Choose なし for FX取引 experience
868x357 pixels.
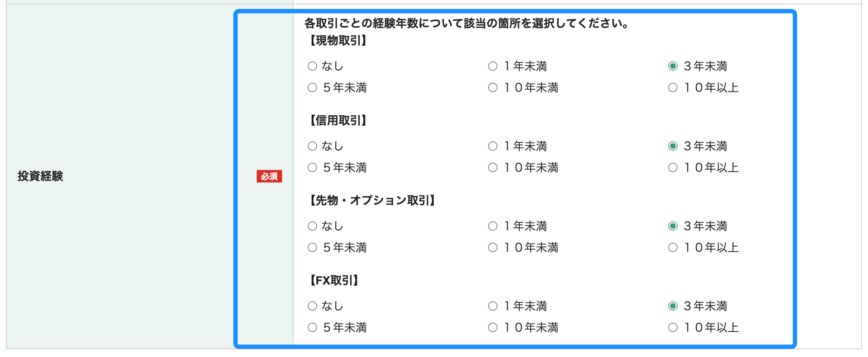click(313, 306)
